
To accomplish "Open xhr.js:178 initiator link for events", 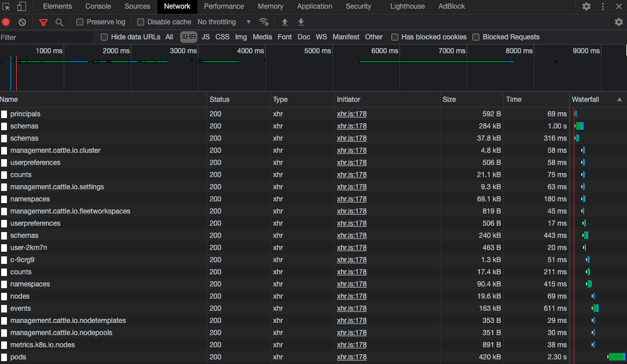I will point(351,308).
